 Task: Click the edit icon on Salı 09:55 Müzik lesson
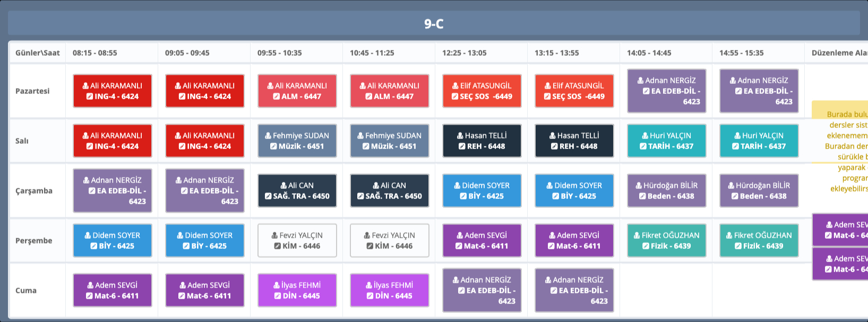273,146
